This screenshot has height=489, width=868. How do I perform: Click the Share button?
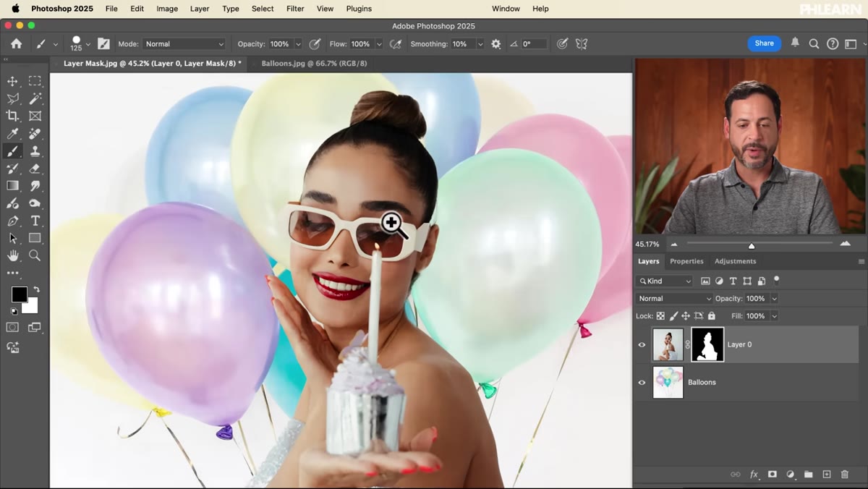(x=765, y=43)
